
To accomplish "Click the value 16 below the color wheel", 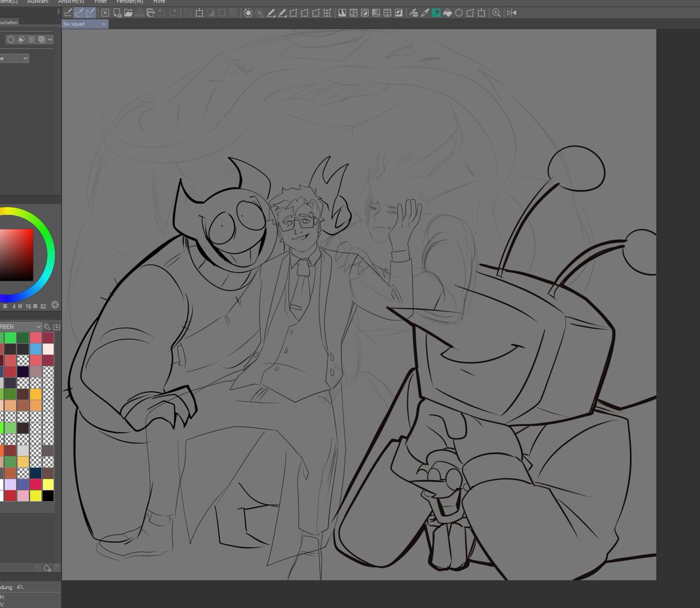I will 29,306.
